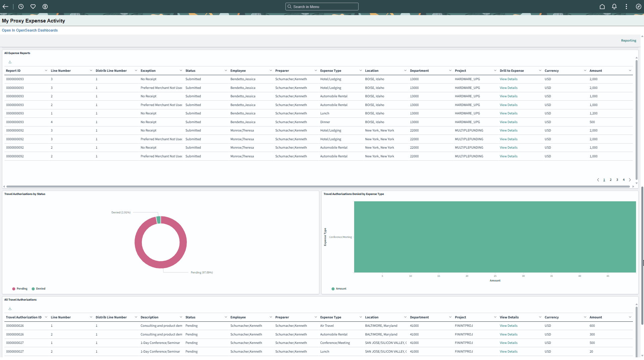Select page 3 of All Expense Reports
Image resolution: width=644 pixels, height=360 pixels.
(617, 180)
